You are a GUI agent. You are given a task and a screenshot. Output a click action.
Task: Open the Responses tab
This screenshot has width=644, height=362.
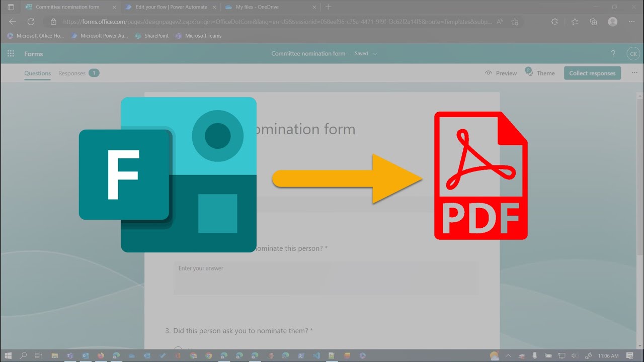coord(78,73)
